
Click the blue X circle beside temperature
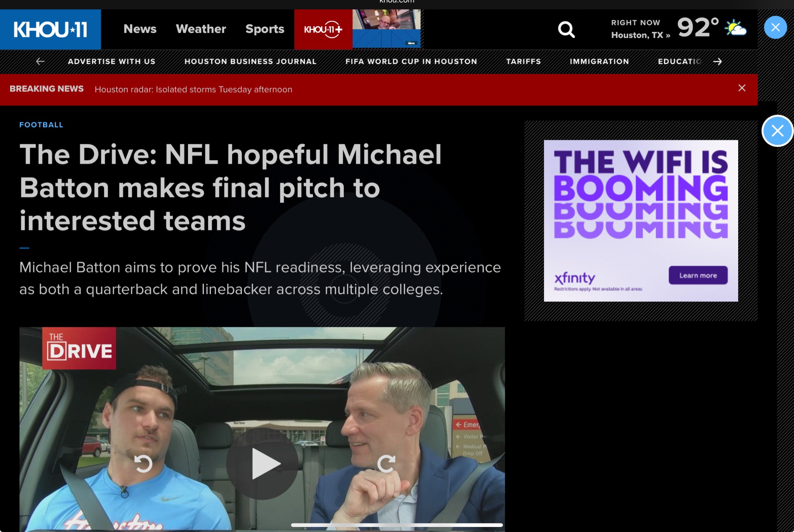[775, 28]
